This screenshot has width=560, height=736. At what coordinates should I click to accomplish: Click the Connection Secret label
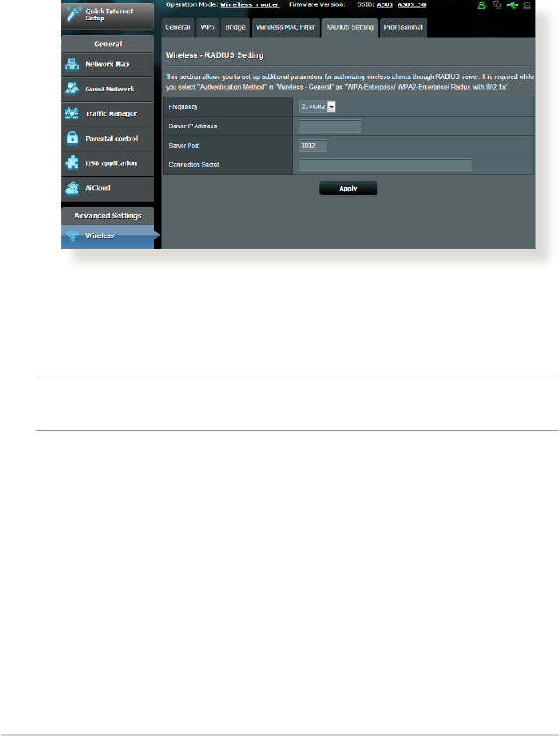tap(194, 165)
